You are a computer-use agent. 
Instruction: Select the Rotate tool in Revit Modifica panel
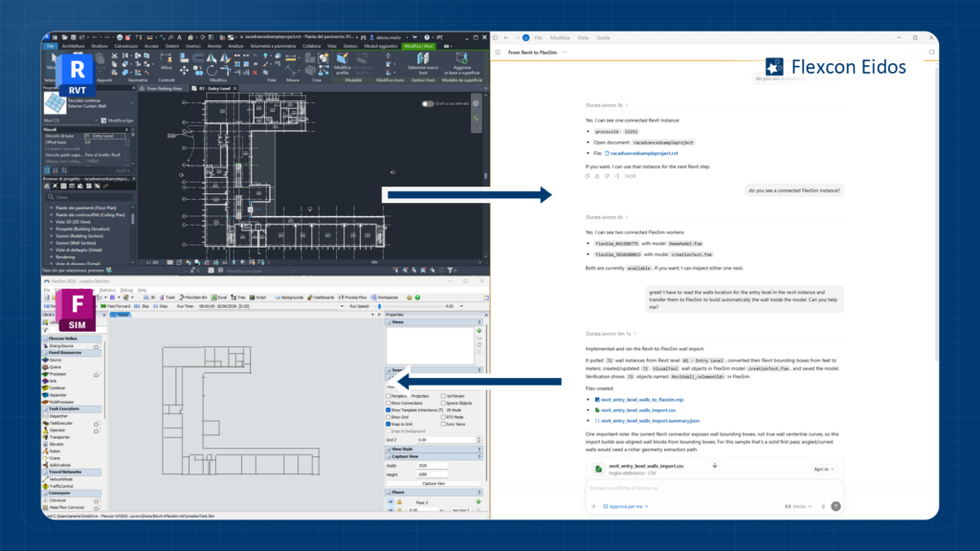pos(212,71)
